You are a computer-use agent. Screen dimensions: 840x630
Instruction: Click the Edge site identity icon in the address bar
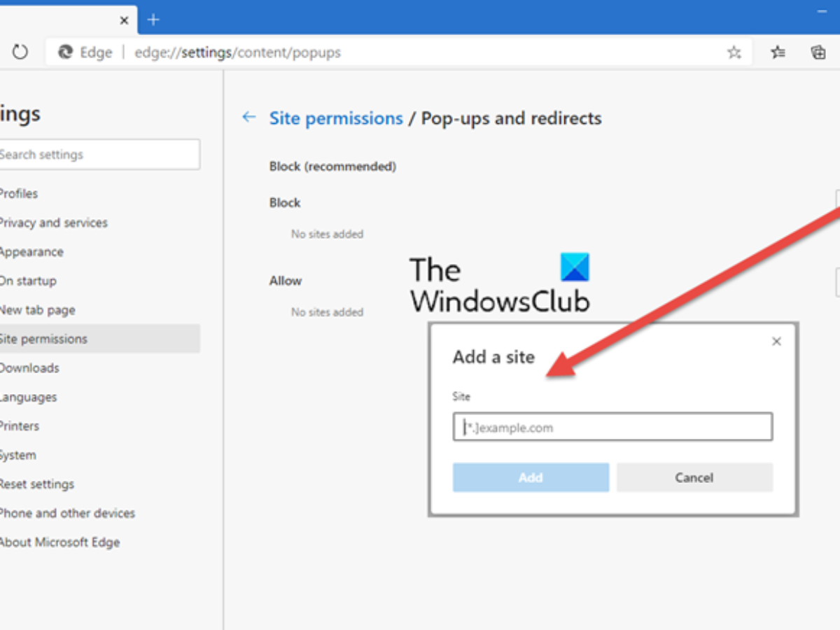66,52
